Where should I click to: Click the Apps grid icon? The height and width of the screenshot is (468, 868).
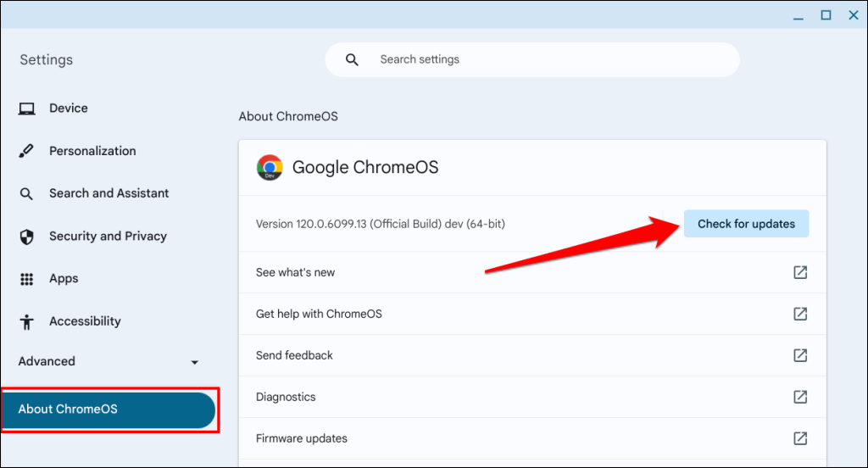click(27, 279)
